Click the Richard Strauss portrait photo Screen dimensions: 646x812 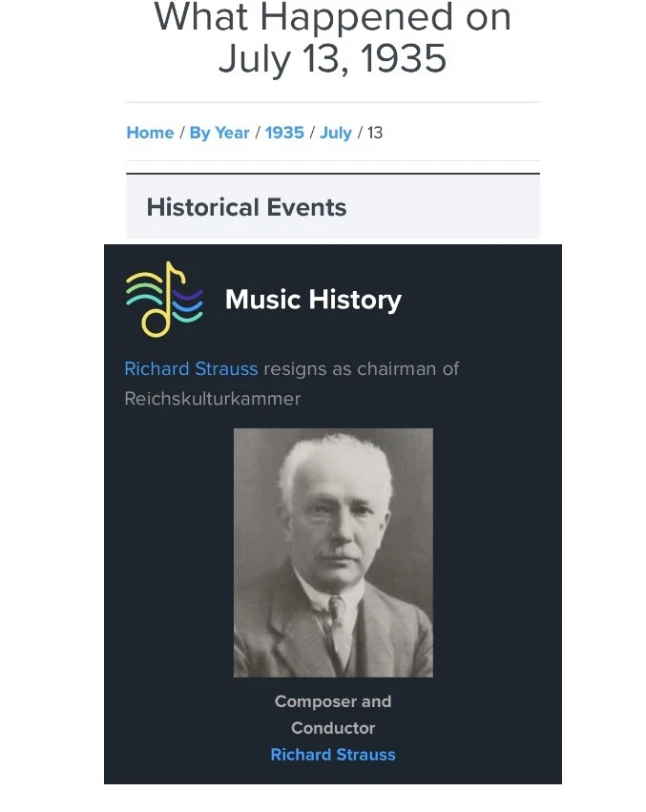click(x=333, y=552)
